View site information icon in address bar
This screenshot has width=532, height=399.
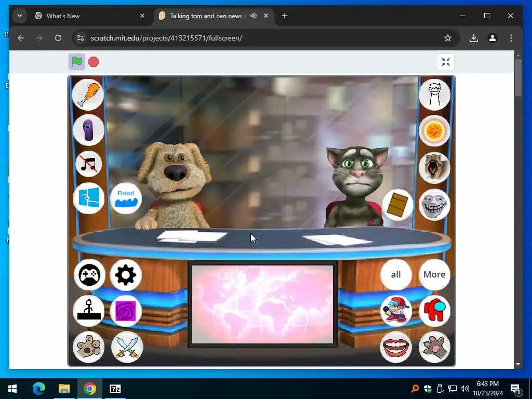pyautogui.click(x=81, y=38)
